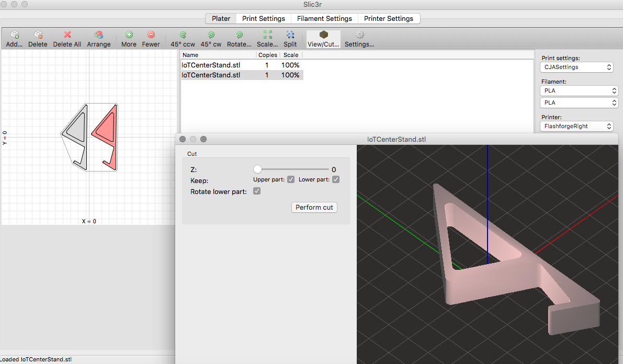
Task: Click the Z cut height slider handle
Action: (x=257, y=169)
